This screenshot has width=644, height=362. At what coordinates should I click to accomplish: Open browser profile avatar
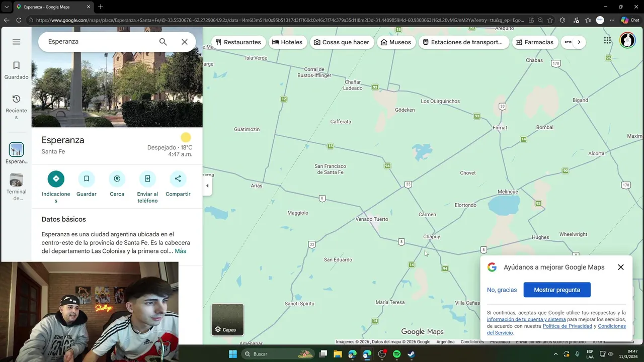(600, 20)
